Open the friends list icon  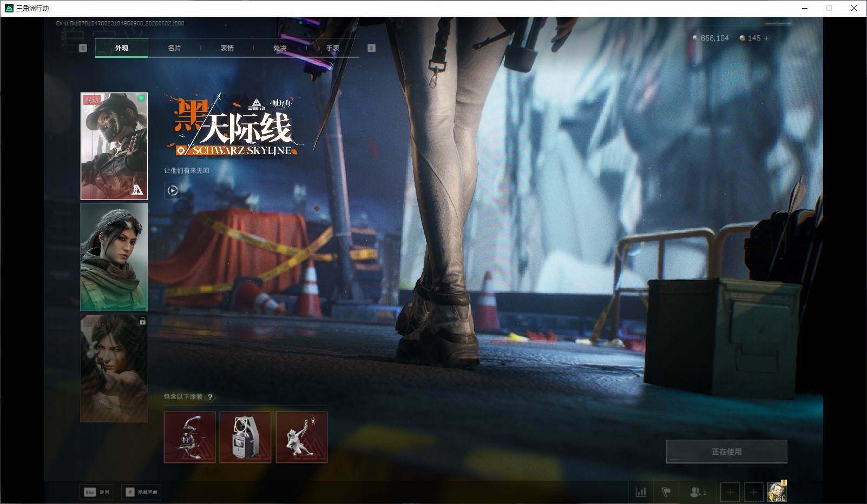(x=698, y=492)
